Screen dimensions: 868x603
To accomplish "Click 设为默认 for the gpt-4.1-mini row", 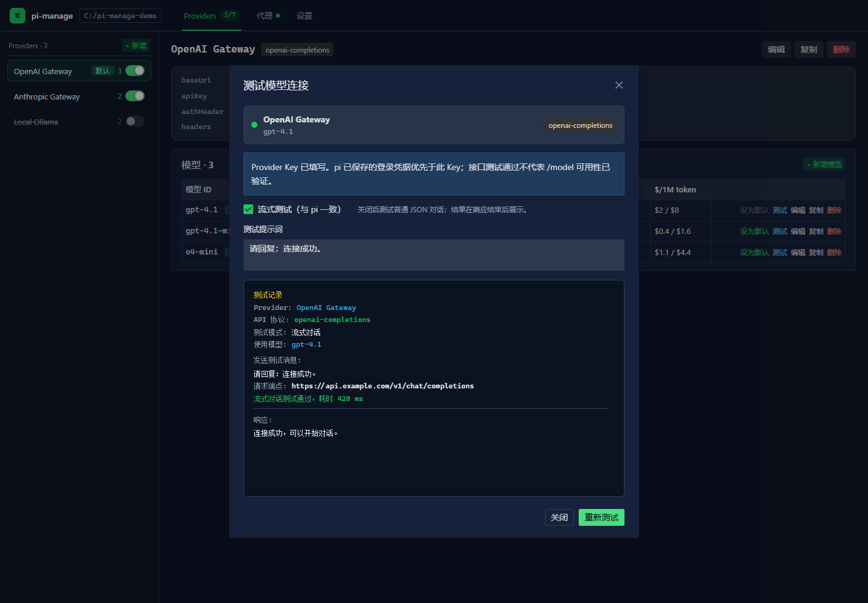I will (755, 231).
